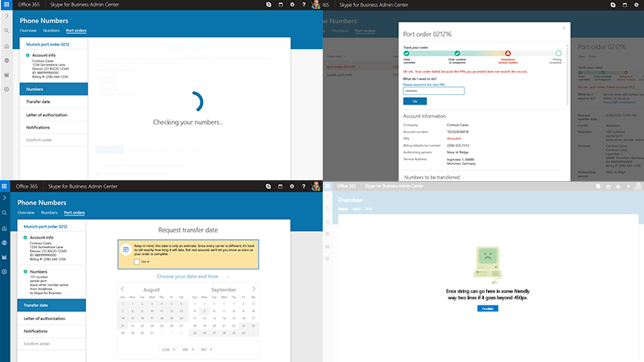Click the Port order dialog vertical scrollbar
Image resolution: width=644 pixels, height=362 pixels.
(x=568, y=75)
